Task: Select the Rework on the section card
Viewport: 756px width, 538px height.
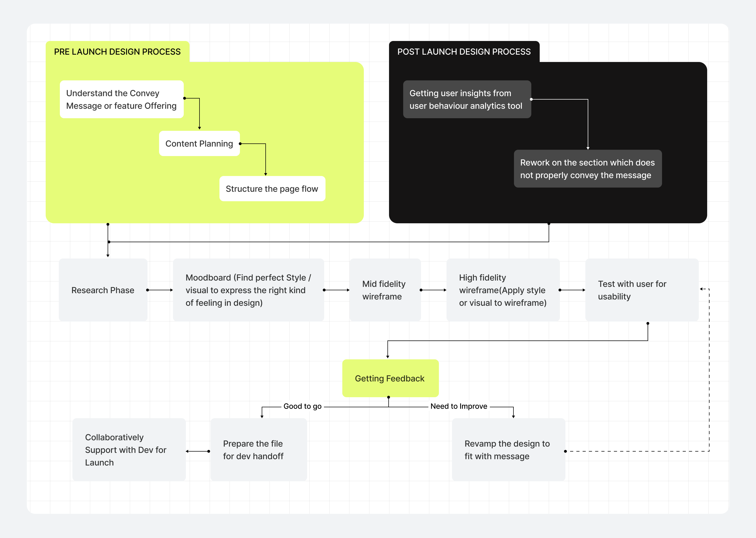Action: [587, 169]
